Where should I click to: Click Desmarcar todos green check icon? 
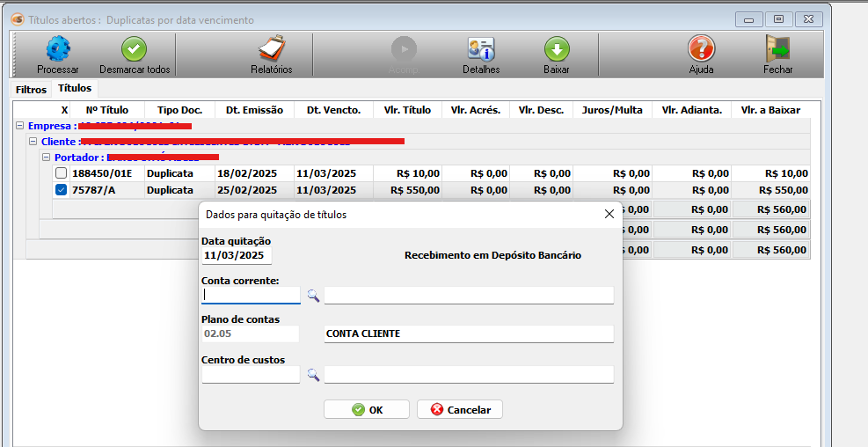coord(135,49)
